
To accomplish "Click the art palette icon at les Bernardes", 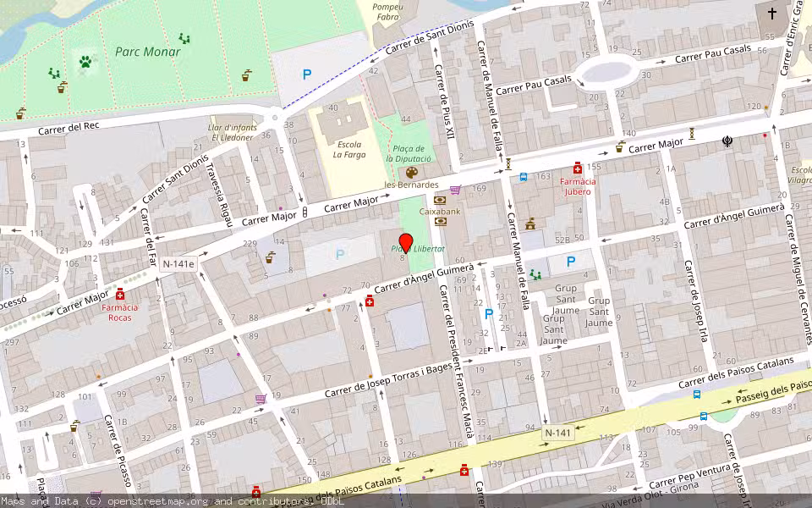I will tap(412, 173).
